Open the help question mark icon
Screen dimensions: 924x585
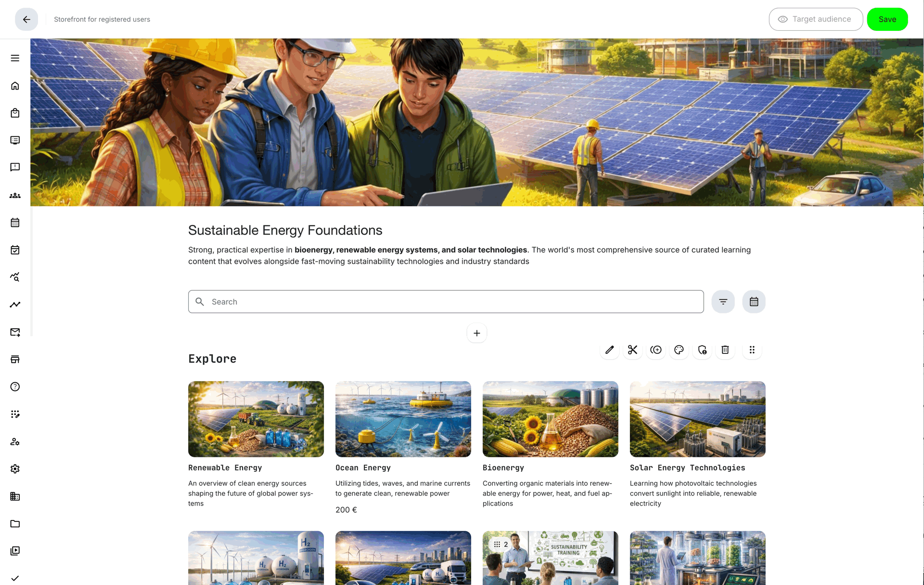[x=15, y=387]
